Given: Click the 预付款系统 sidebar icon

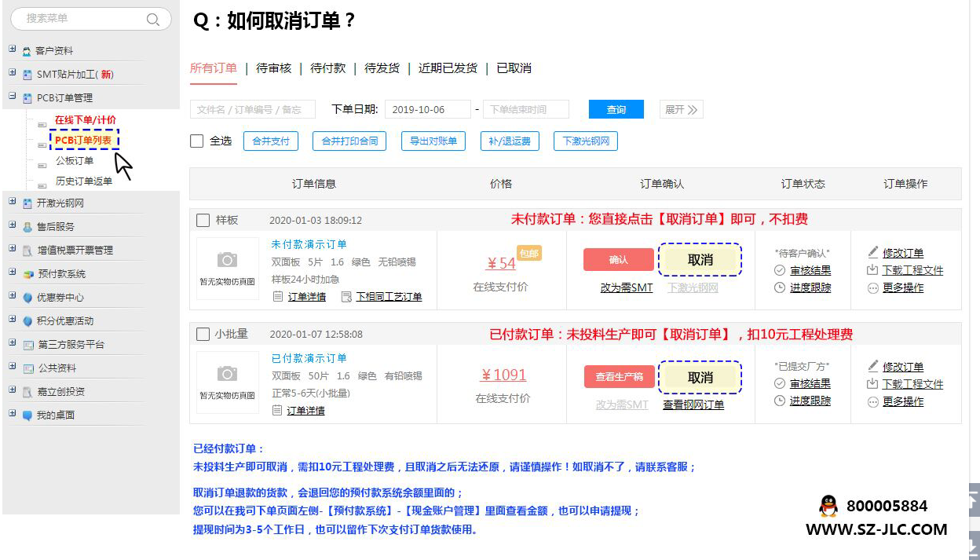Looking at the screenshot, I should pyautogui.click(x=27, y=274).
